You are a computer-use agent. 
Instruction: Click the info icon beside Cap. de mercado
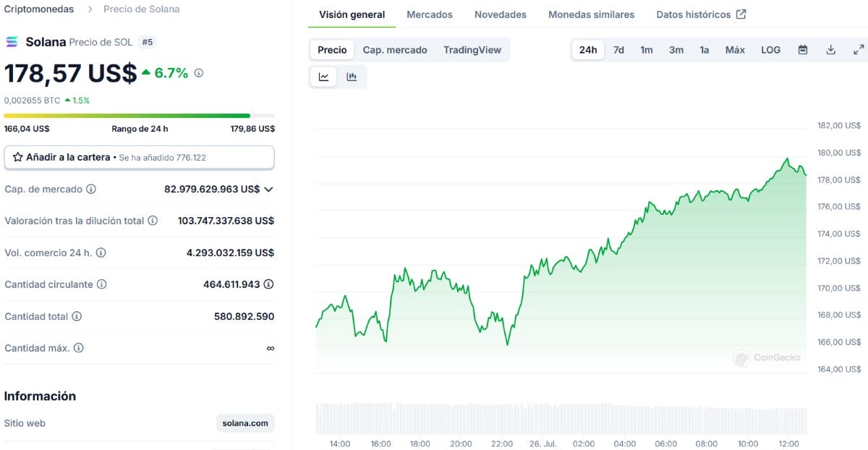[91, 189]
